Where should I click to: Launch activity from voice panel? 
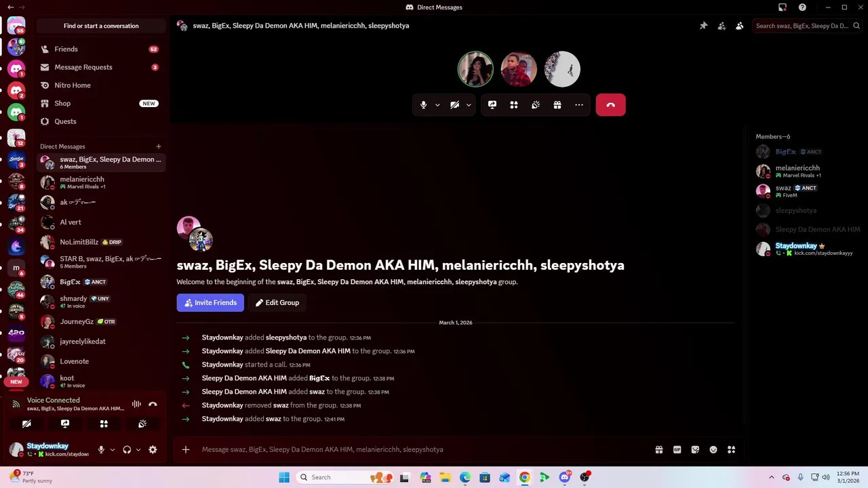pyautogui.click(x=104, y=424)
